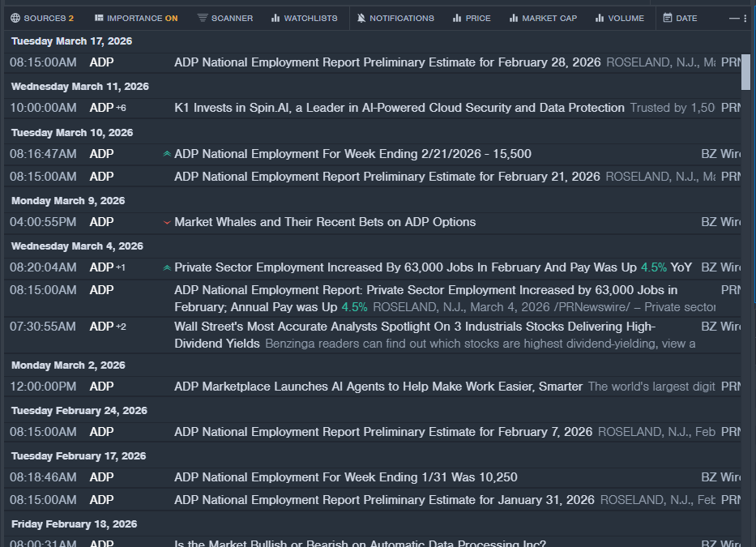
Task: Expand the +6 tickers on K1 Invests row
Action: (121, 108)
